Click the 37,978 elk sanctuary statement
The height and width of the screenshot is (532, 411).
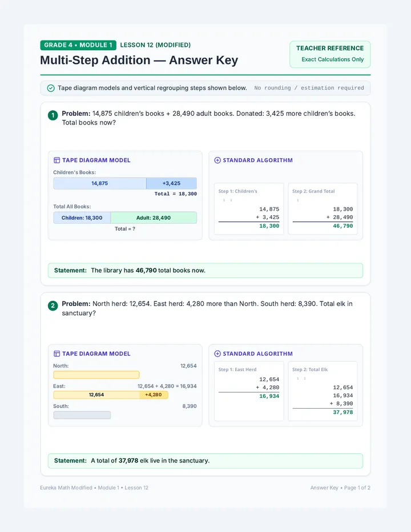205,461
